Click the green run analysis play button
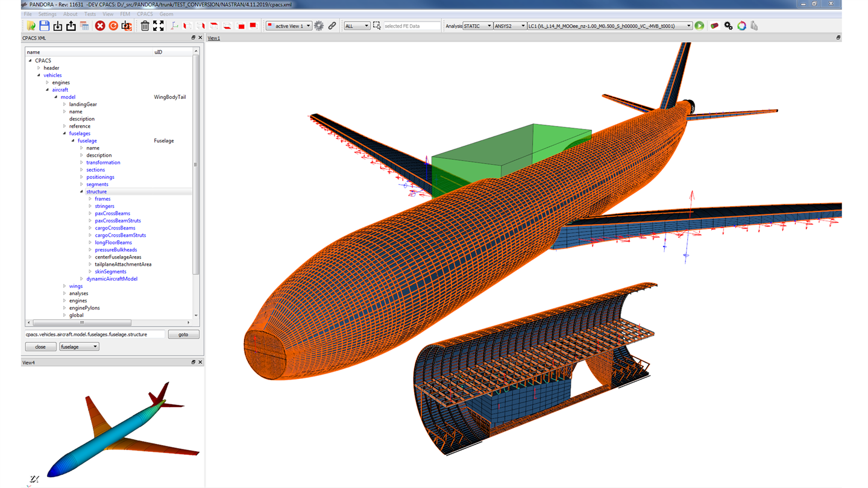Image resolution: width=868 pixels, height=488 pixels. click(699, 26)
